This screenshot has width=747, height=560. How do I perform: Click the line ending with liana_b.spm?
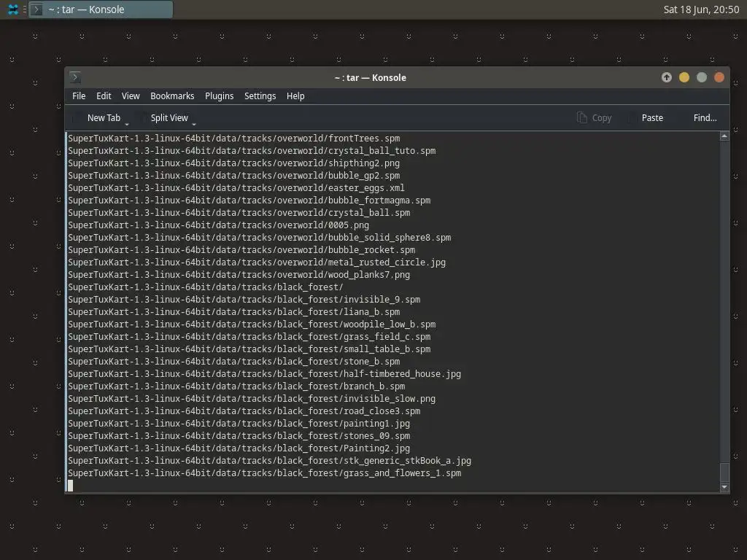[x=234, y=312]
